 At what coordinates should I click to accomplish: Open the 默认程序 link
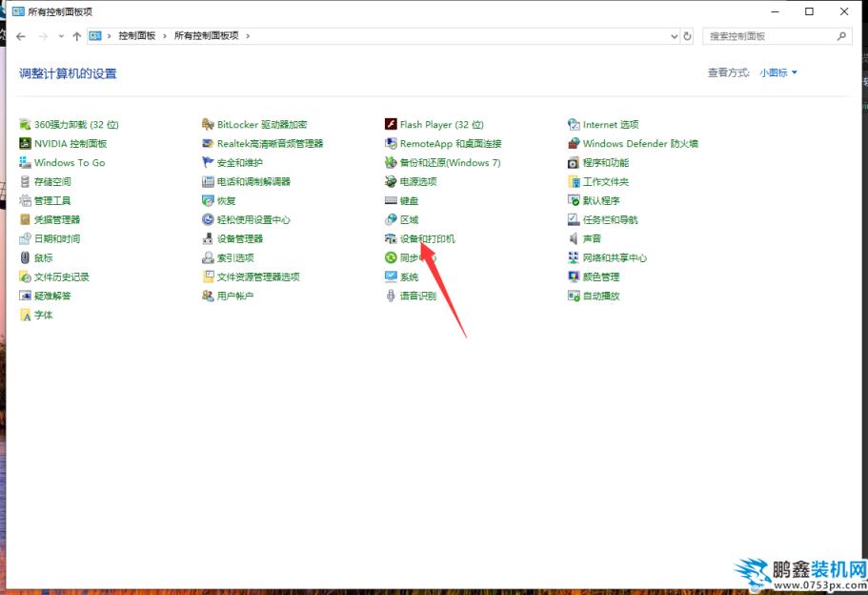tap(601, 200)
